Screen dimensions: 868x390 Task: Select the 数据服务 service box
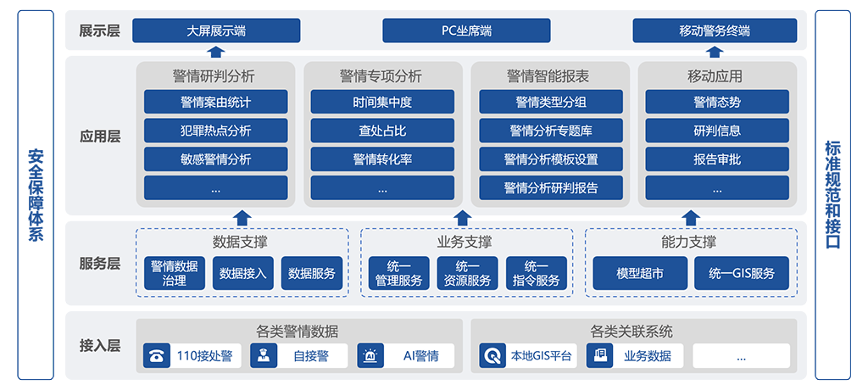(x=312, y=273)
